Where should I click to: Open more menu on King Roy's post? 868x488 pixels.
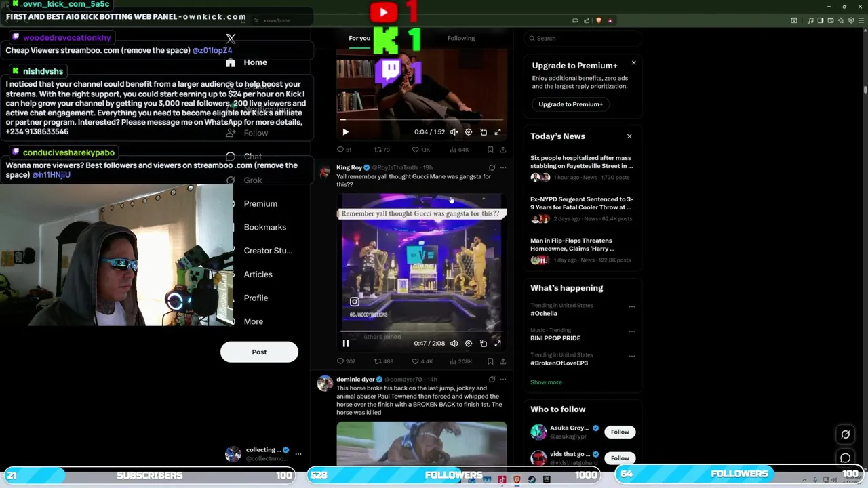coord(503,167)
